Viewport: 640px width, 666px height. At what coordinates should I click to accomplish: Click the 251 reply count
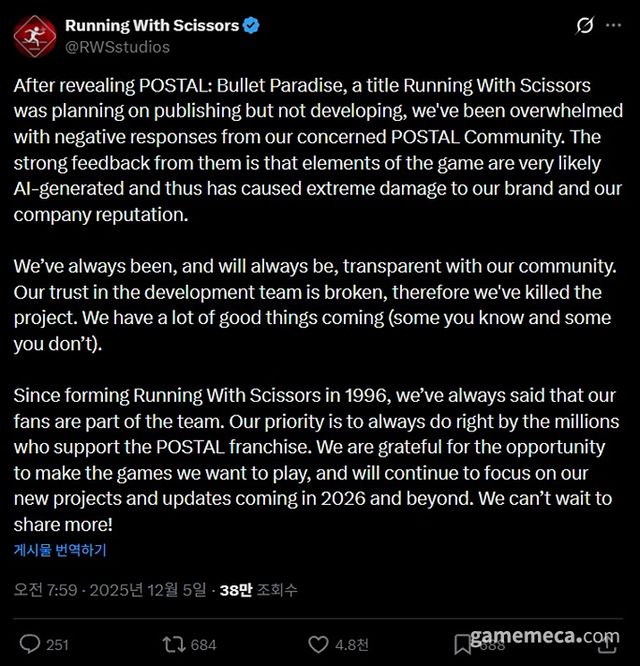click(58, 644)
